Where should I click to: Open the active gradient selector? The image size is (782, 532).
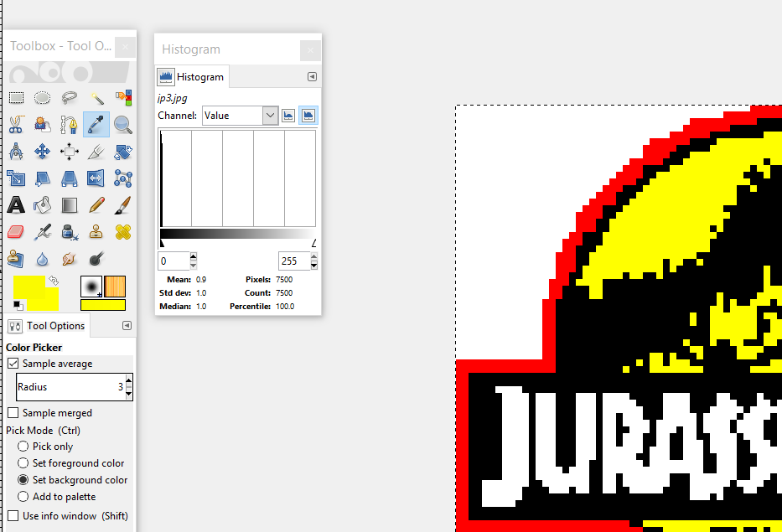click(103, 305)
